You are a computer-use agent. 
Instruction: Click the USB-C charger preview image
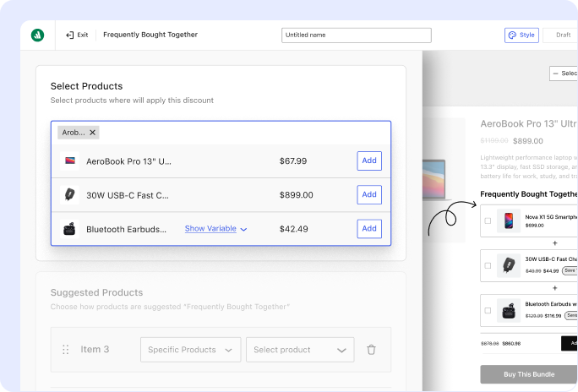coord(509,265)
